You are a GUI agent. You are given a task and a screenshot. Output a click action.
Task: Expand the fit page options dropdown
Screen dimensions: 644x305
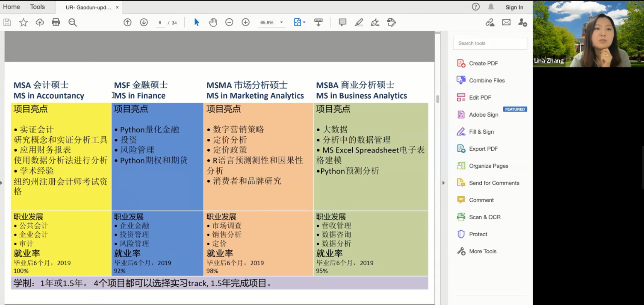[x=304, y=22]
